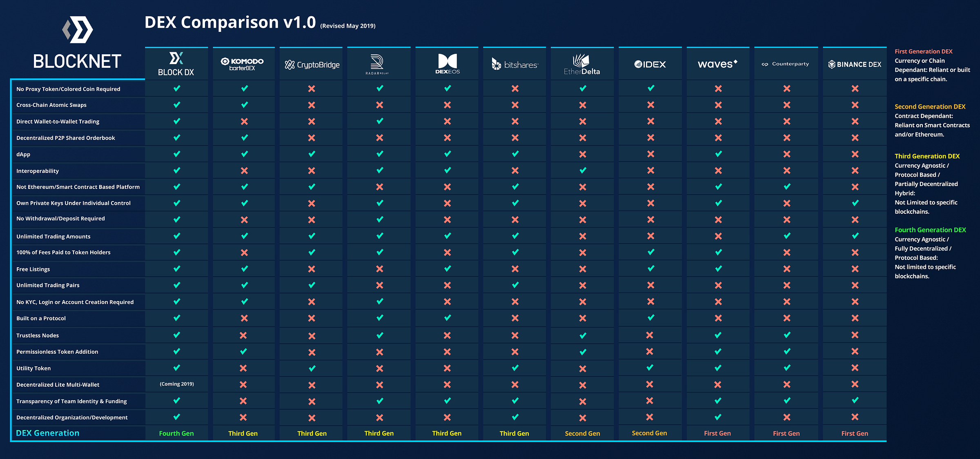Click the CryptoBridge logo
This screenshot has width=980, height=459.
point(312,64)
